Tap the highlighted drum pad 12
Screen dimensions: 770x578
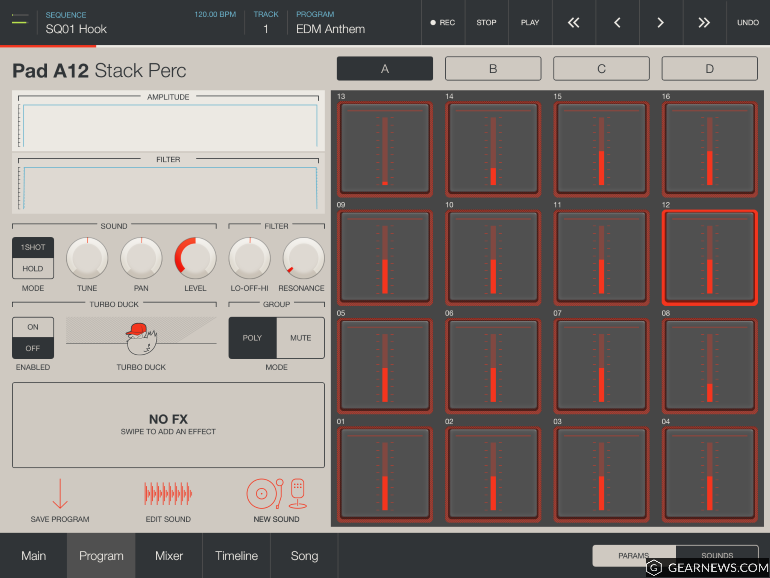tap(710, 257)
